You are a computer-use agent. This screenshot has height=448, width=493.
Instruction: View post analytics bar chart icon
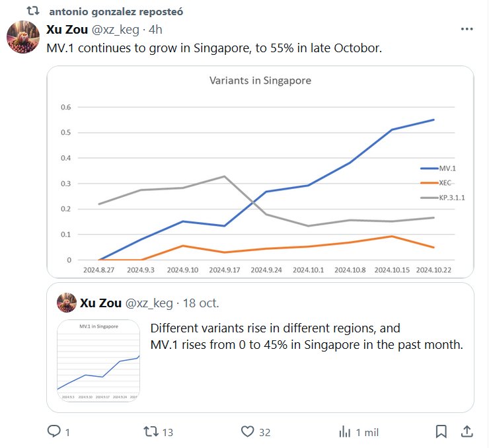pos(344,431)
